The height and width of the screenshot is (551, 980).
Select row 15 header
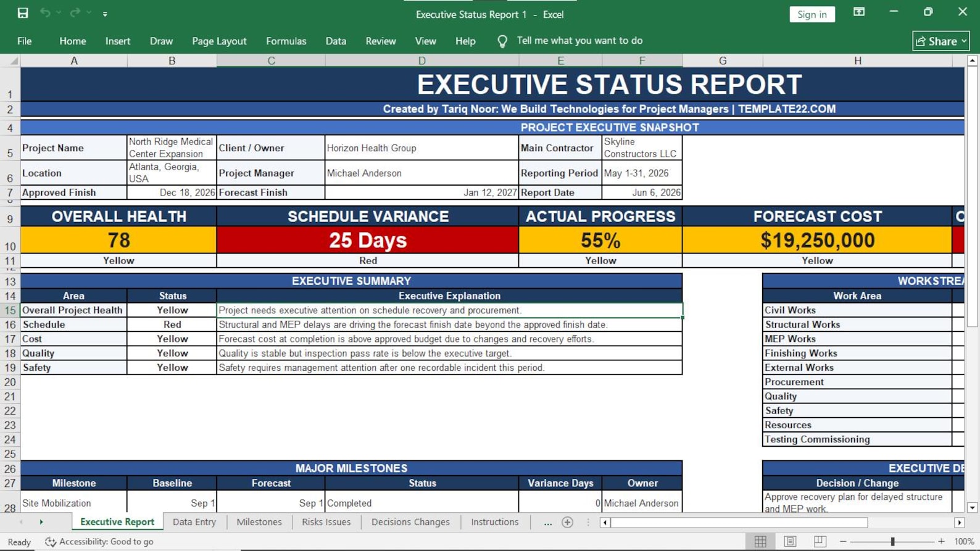tap(10, 310)
